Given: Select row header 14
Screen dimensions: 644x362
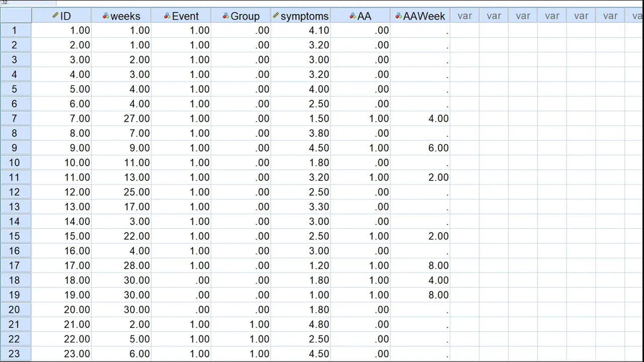Looking at the screenshot, I should click(x=16, y=222).
